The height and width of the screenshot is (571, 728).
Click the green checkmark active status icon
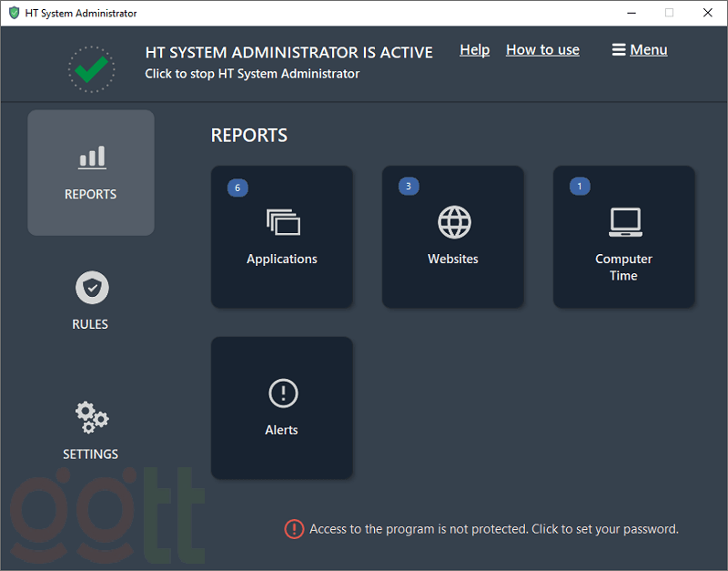92,68
